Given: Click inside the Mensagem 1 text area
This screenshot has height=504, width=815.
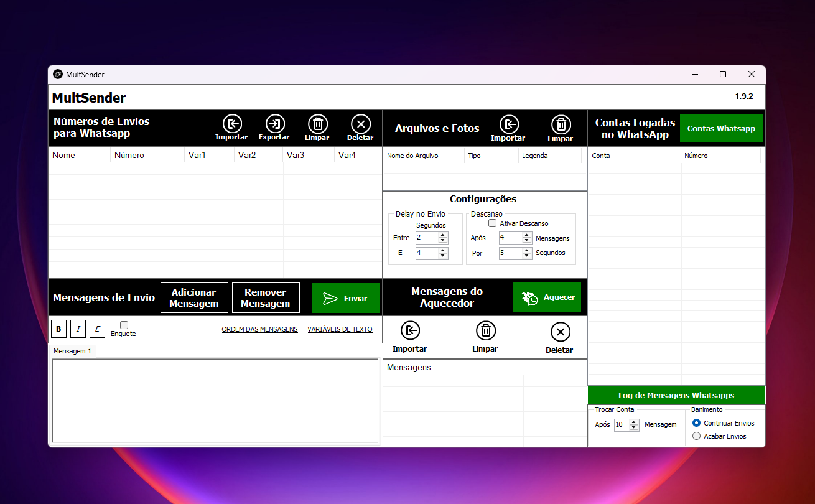Looking at the screenshot, I should coord(215,400).
